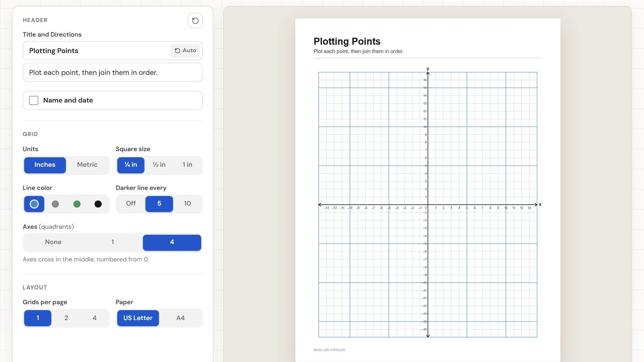Choose ½ in square size
644x362 pixels.
point(159,165)
